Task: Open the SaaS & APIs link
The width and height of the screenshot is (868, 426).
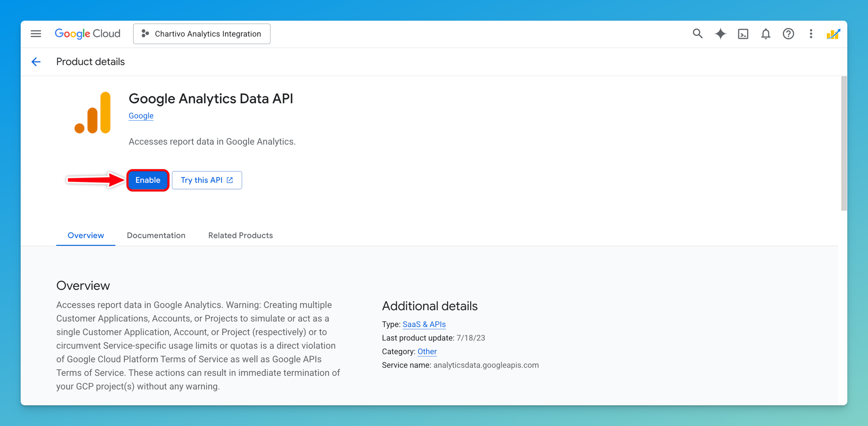Action: [424, 324]
